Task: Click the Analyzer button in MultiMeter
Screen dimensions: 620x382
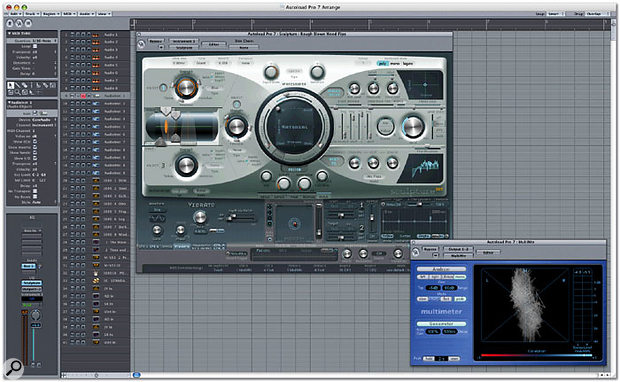Action: [x=441, y=269]
